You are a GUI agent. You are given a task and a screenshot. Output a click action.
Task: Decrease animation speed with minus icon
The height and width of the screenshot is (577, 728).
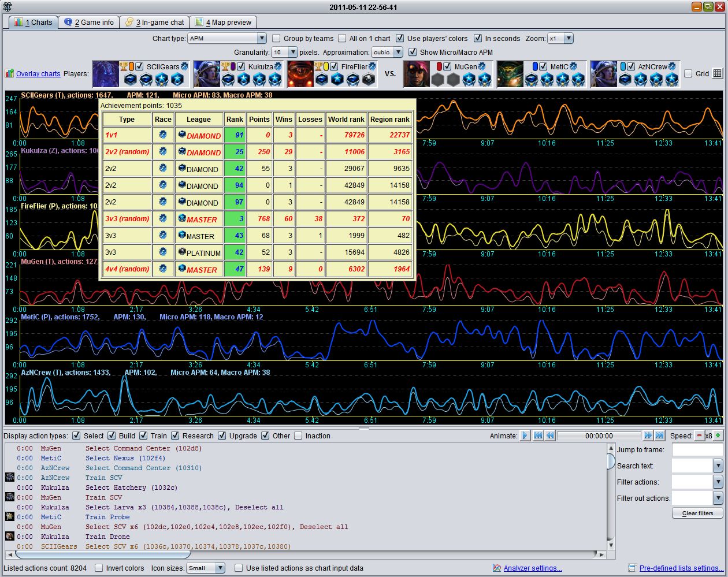[700, 435]
